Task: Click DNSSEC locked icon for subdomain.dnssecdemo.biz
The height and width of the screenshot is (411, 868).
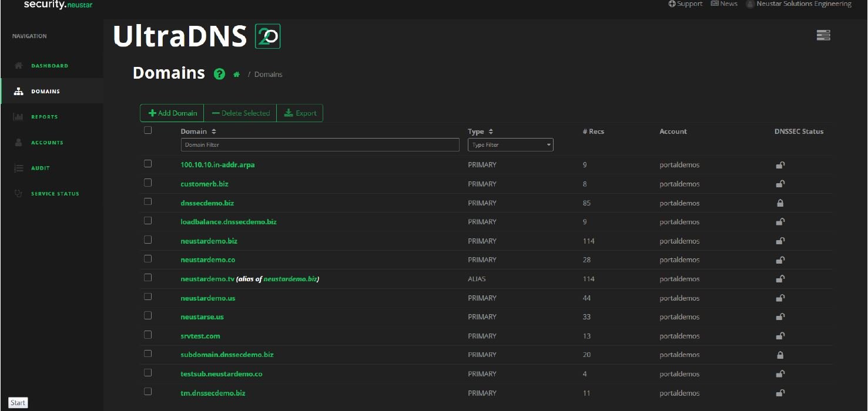Action: (x=780, y=355)
